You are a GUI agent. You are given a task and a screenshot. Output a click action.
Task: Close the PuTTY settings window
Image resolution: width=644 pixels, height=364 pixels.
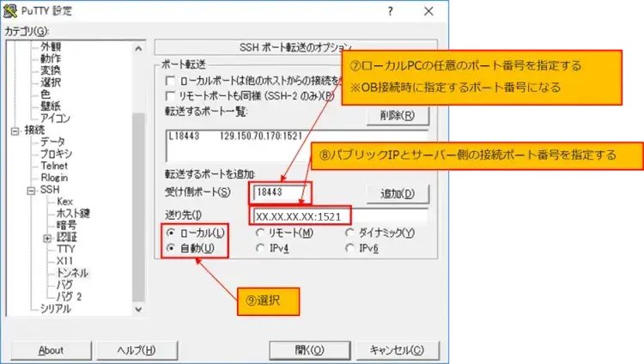pyautogui.click(x=431, y=11)
